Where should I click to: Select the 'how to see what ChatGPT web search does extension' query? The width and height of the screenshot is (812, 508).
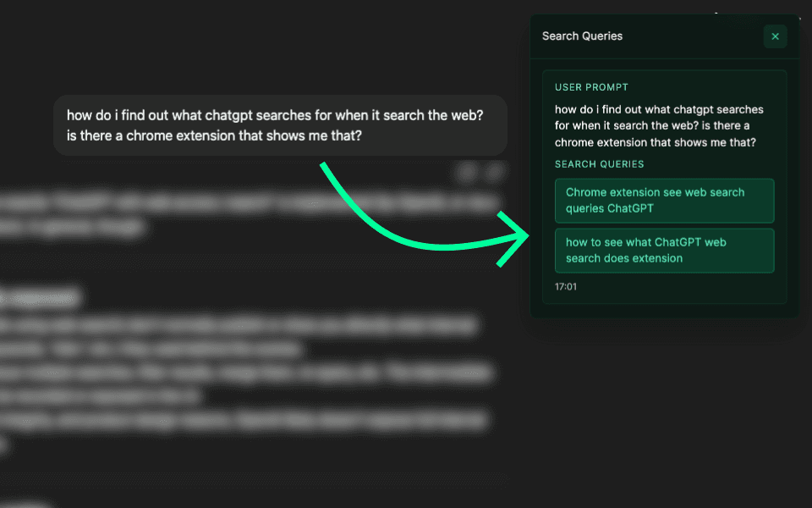point(664,251)
